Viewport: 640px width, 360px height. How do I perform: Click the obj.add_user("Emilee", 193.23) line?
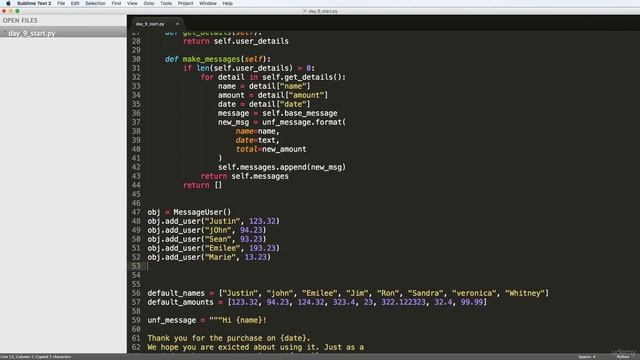[213, 248]
